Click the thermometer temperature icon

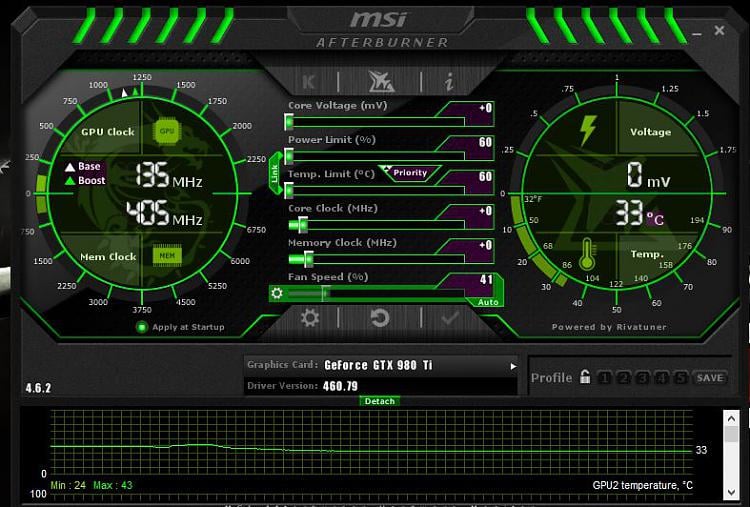(x=587, y=254)
